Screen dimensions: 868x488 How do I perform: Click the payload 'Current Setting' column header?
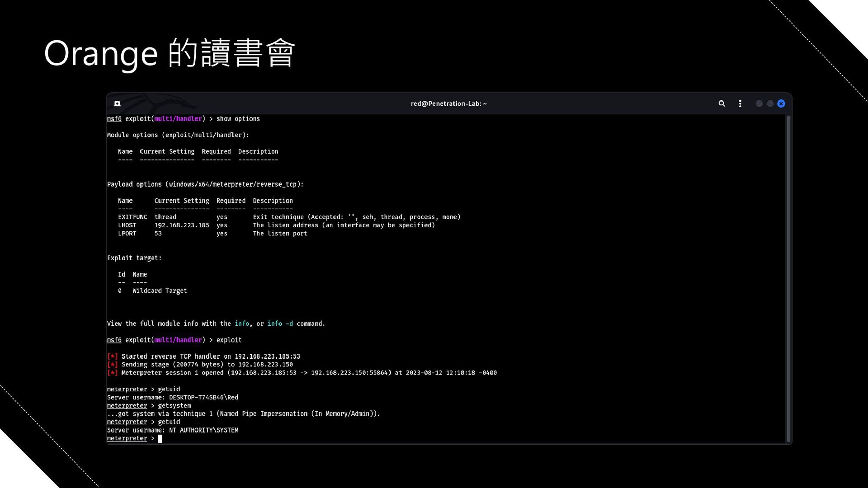coord(182,201)
